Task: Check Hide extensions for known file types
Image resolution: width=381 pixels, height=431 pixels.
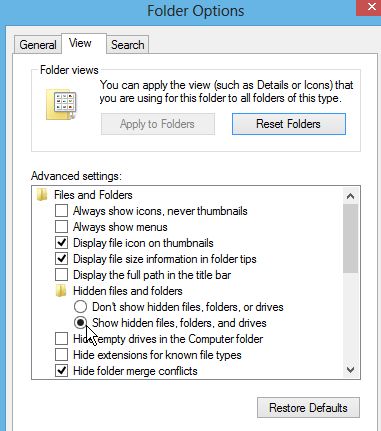Action: [x=61, y=355]
